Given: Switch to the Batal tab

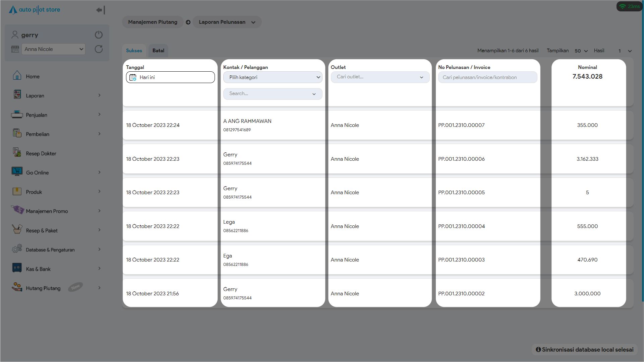Looking at the screenshot, I should click(x=158, y=51).
